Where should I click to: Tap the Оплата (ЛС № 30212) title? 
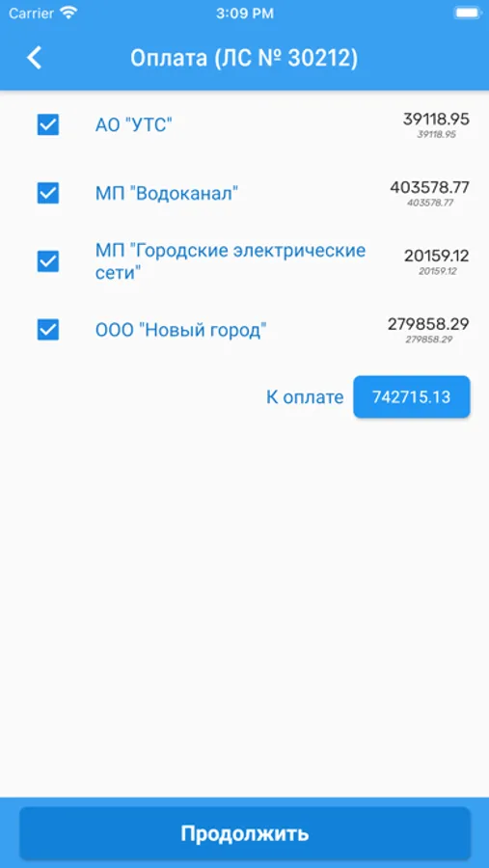(244, 58)
